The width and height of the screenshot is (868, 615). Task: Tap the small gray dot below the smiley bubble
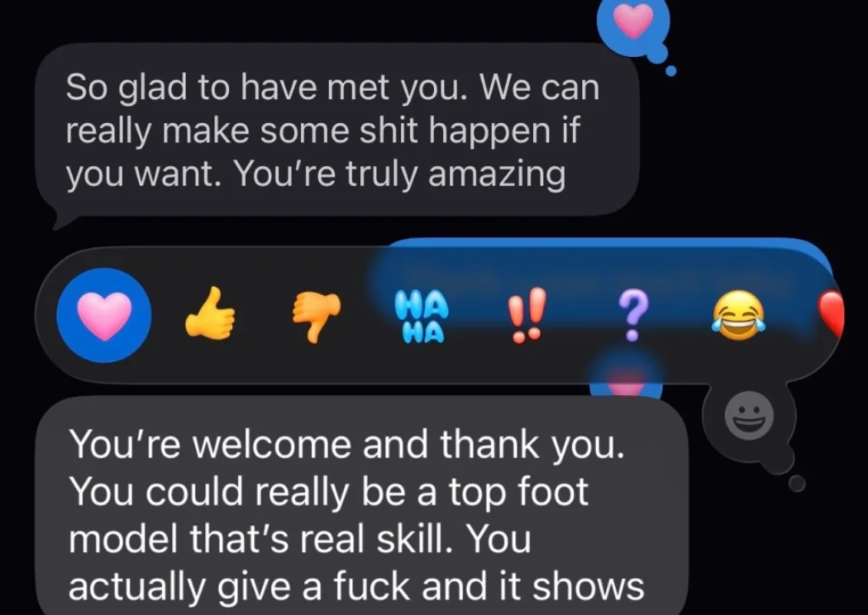coord(797,483)
